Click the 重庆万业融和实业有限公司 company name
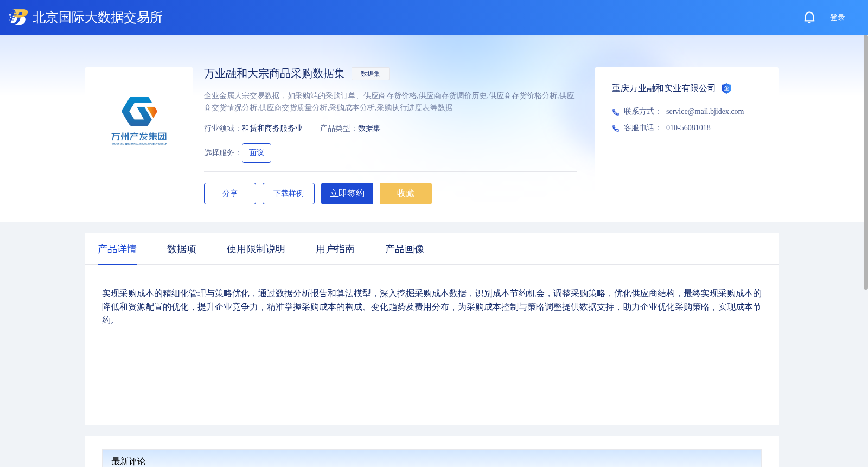 tap(663, 88)
